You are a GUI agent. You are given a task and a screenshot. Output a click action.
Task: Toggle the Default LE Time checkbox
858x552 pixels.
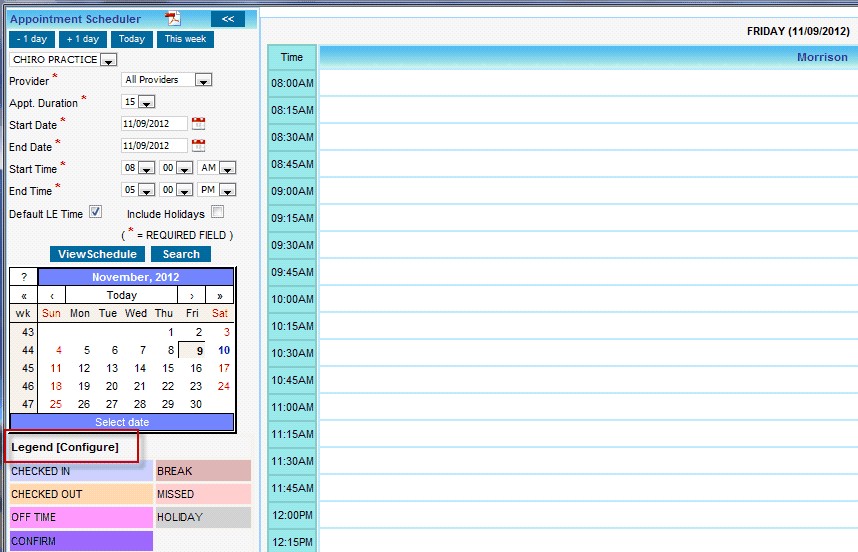(x=96, y=212)
